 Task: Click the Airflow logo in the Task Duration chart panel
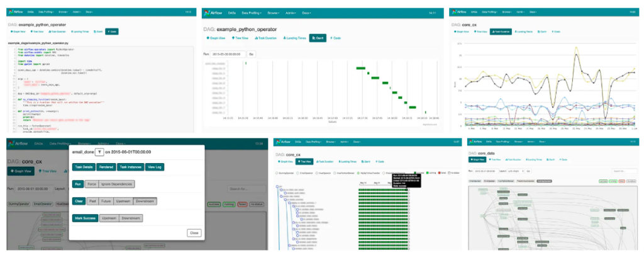pos(459,11)
